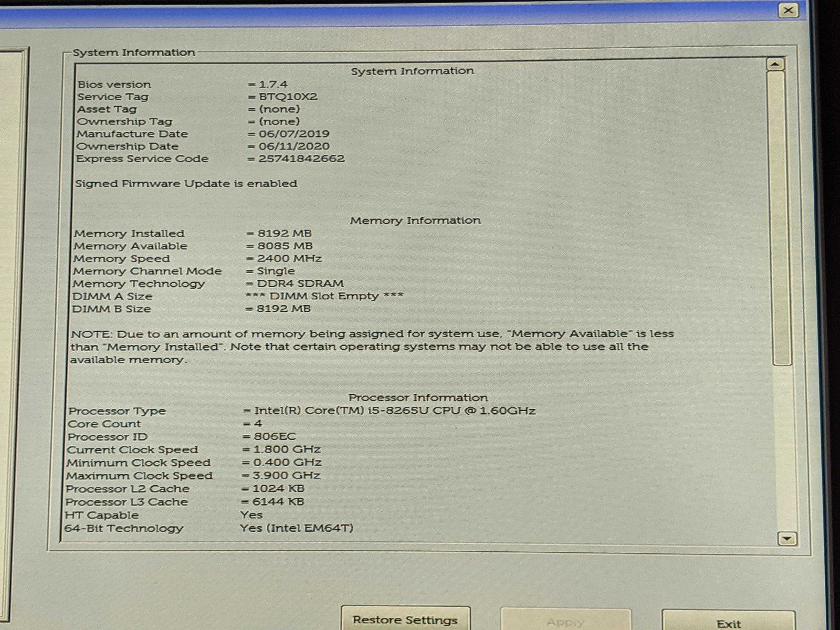Click the scroll up arrow in System Information
840x630 pixels.
[775, 65]
